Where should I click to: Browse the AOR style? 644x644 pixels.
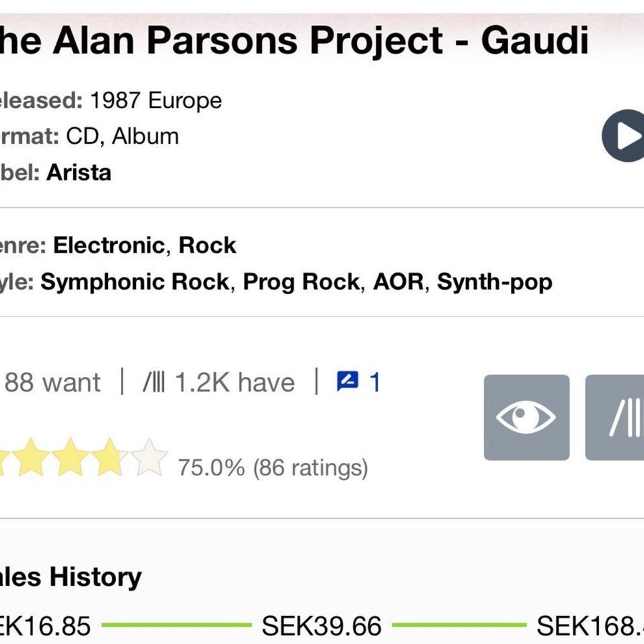coord(399,282)
